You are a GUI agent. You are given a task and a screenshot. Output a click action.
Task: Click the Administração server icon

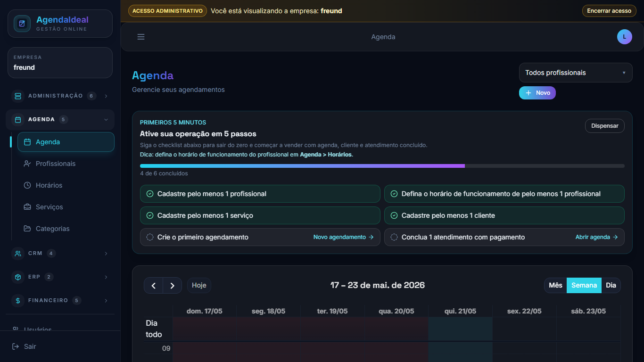point(18,96)
